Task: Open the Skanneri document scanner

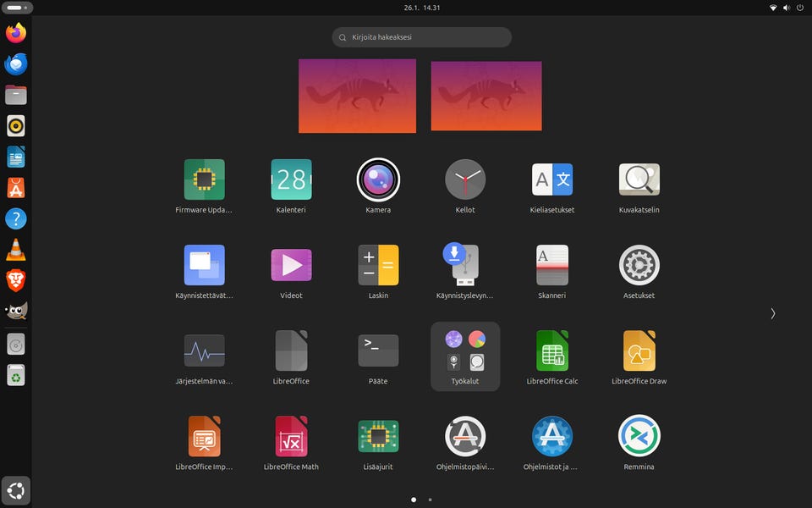Action: point(552,265)
